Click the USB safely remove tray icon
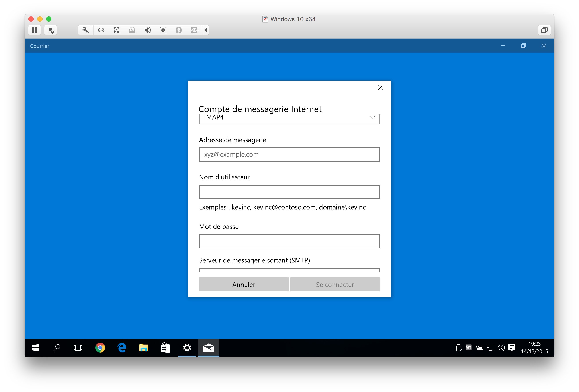This screenshot has width=579, height=392. [x=459, y=348]
